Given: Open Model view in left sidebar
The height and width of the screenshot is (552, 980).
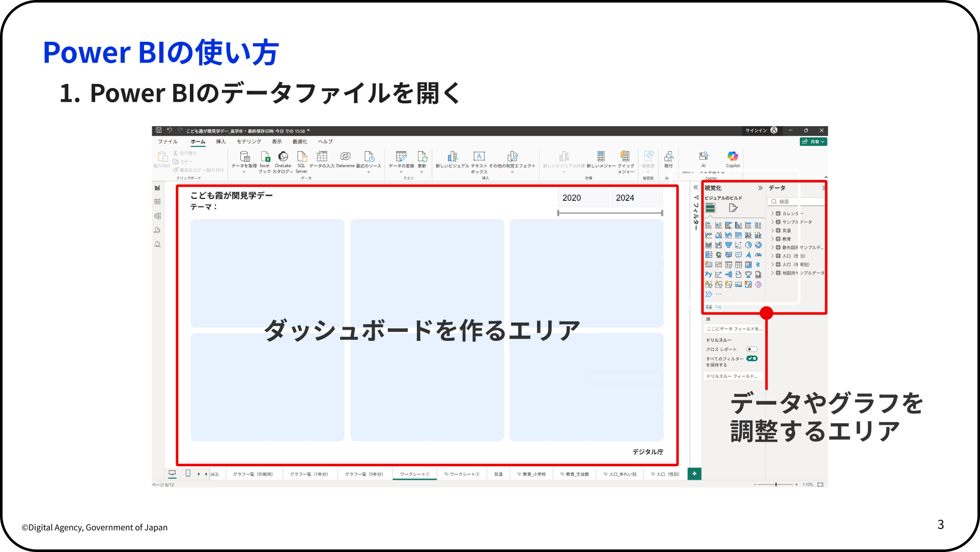Looking at the screenshot, I should coord(157,216).
